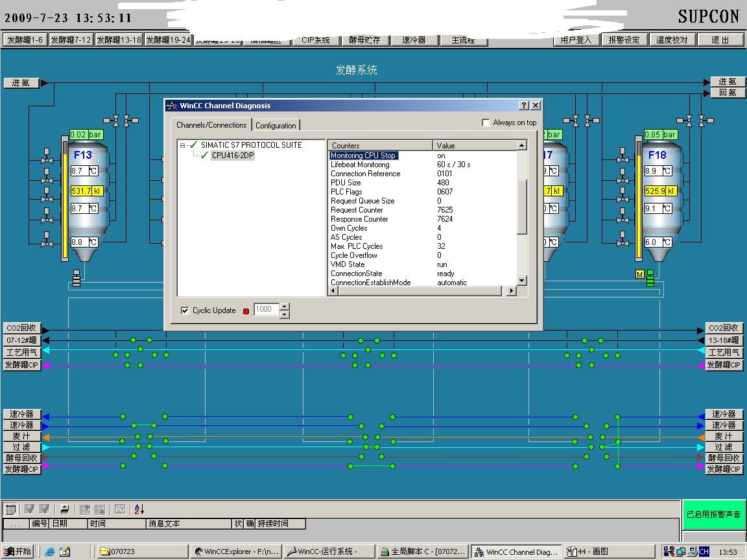
Task: Open the 发酵罐1-6 screen
Action: 25,40
